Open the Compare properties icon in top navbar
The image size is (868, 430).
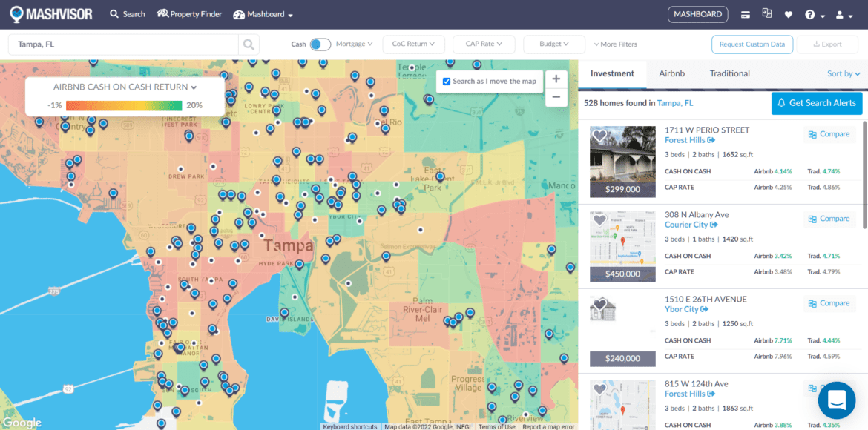pos(767,13)
